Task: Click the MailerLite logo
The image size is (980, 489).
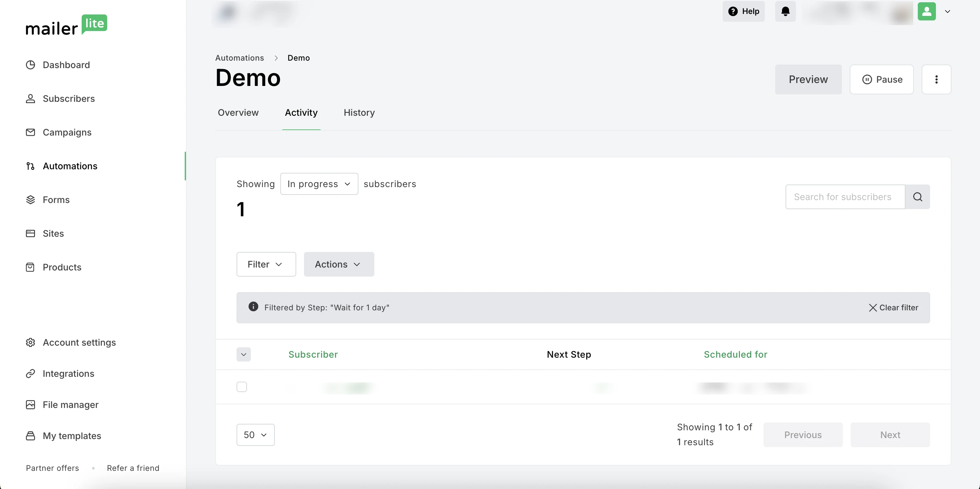Action: pos(66,25)
